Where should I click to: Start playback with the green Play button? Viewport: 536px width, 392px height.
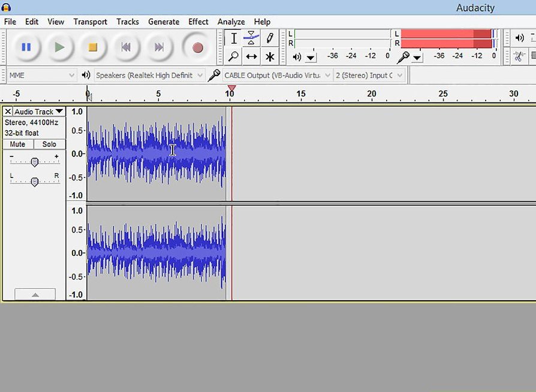point(59,47)
